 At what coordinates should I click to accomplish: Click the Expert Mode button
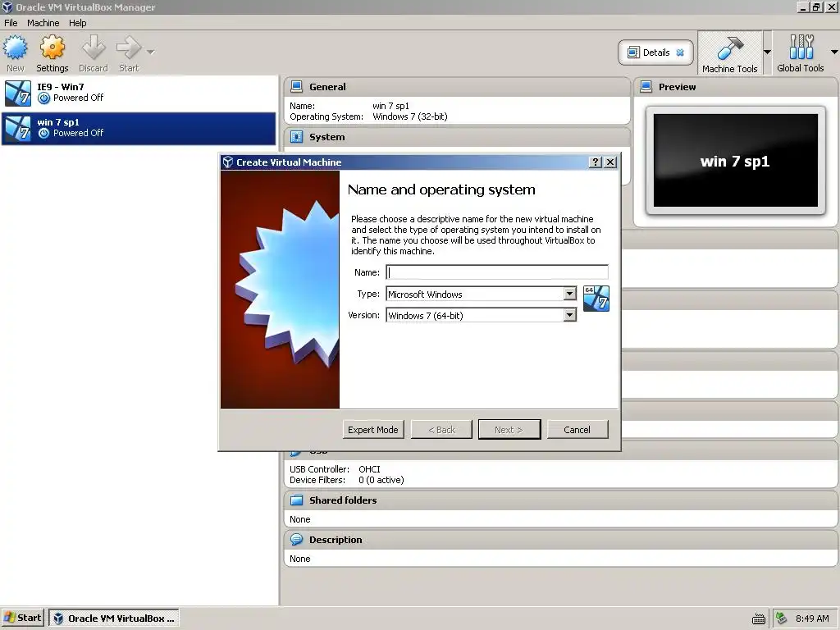373,430
